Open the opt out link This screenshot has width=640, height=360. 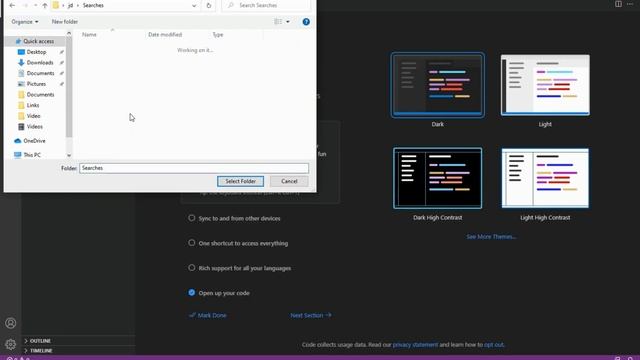tap(493, 345)
